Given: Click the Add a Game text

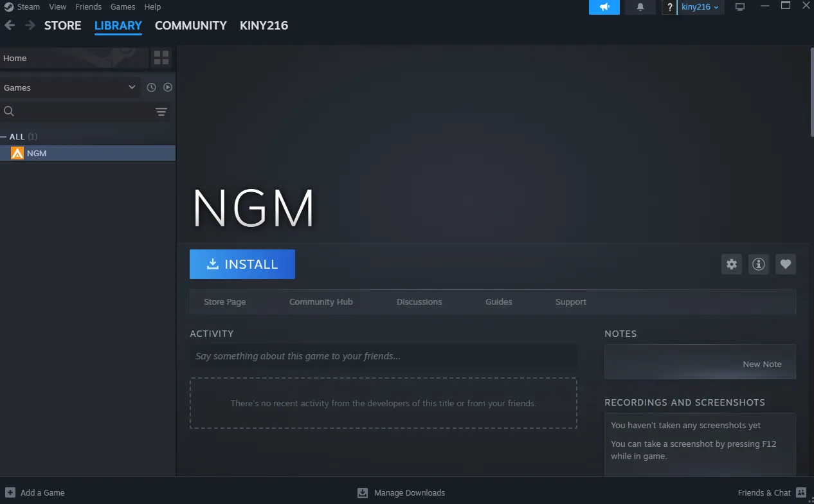Looking at the screenshot, I should [x=42, y=493].
